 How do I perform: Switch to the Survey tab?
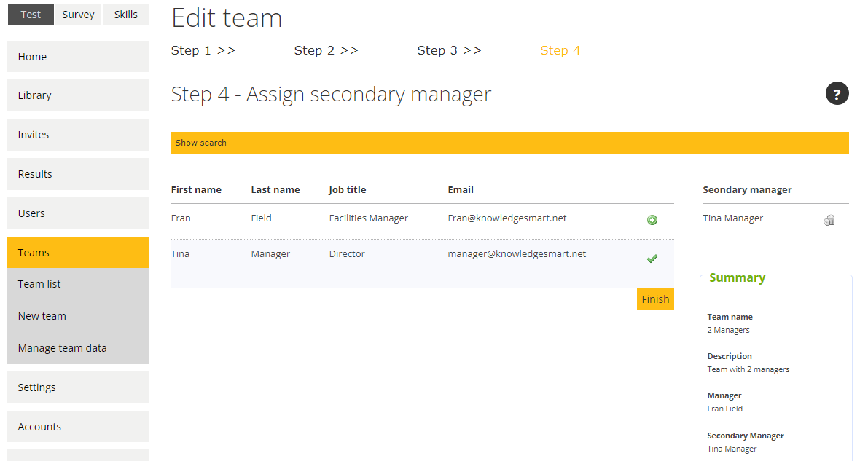tap(78, 14)
